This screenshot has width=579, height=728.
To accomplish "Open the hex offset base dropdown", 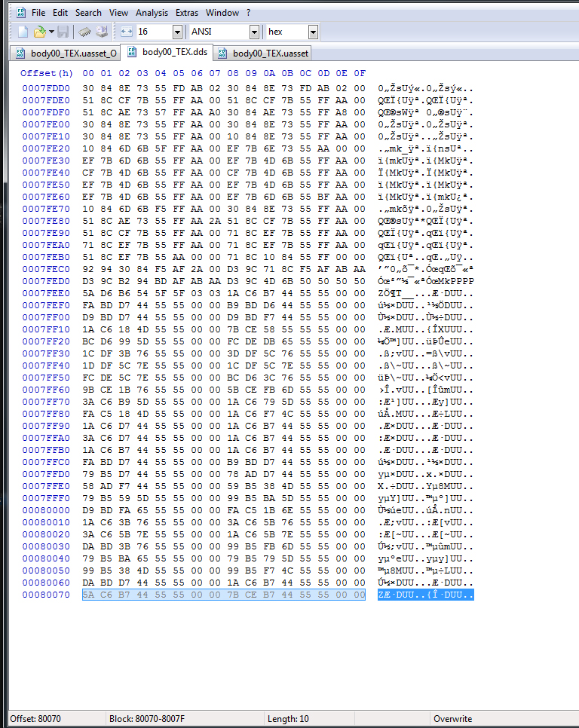I will pos(313,32).
